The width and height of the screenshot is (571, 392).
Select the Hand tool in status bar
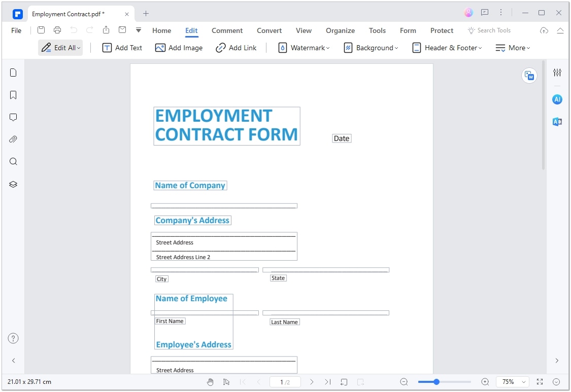pyautogui.click(x=210, y=382)
